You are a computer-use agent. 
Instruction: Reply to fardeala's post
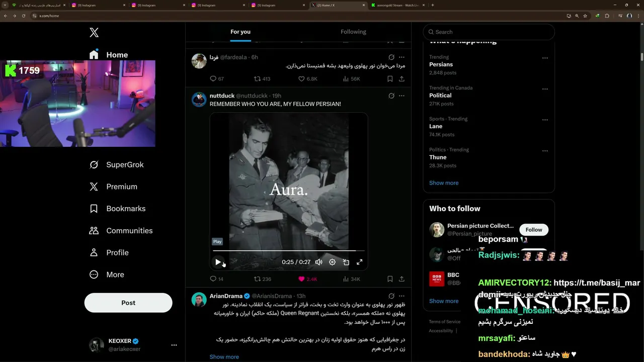click(x=217, y=79)
